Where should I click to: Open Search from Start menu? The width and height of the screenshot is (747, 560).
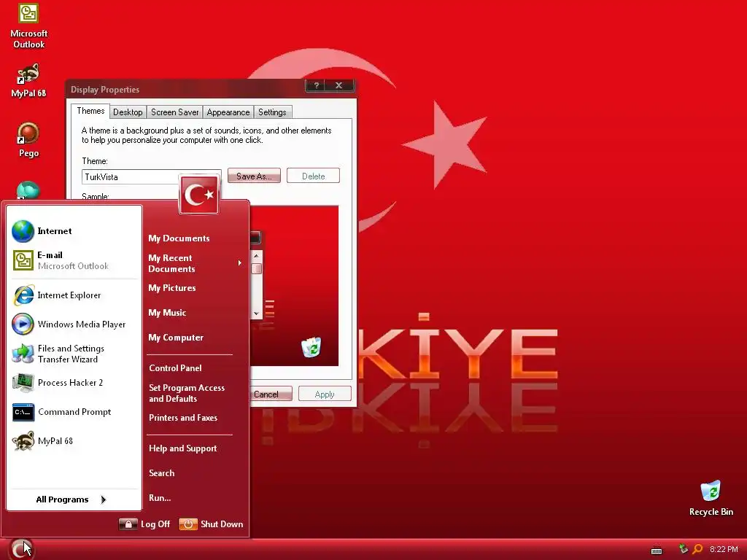161,472
